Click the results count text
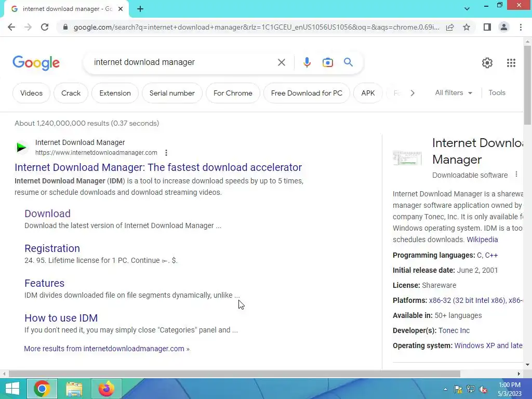 pyautogui.click(x=87, y=123)
